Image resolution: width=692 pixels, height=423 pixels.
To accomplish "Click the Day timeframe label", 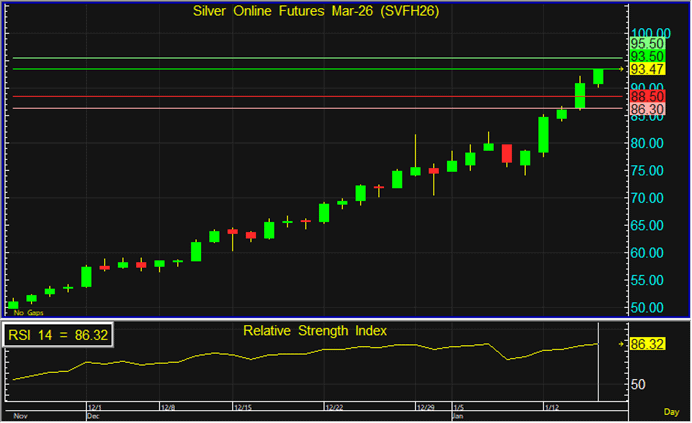I will point(671,411).
